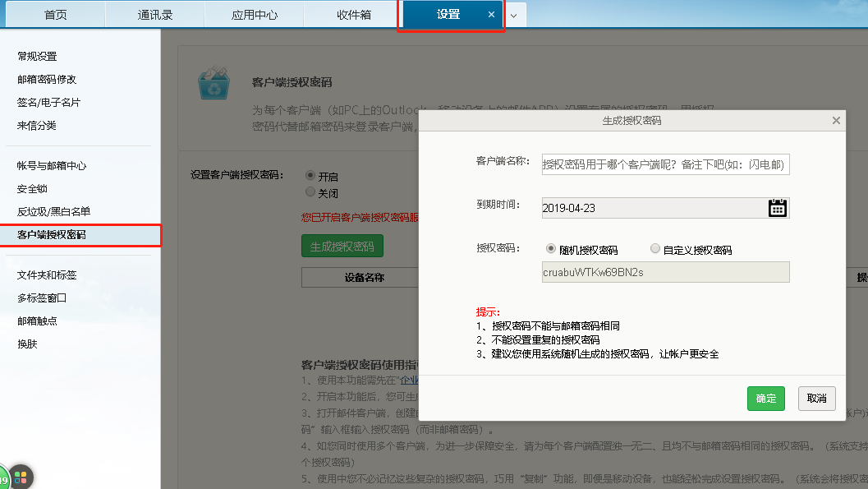Click the 到期时间 date field

[665, 208]
